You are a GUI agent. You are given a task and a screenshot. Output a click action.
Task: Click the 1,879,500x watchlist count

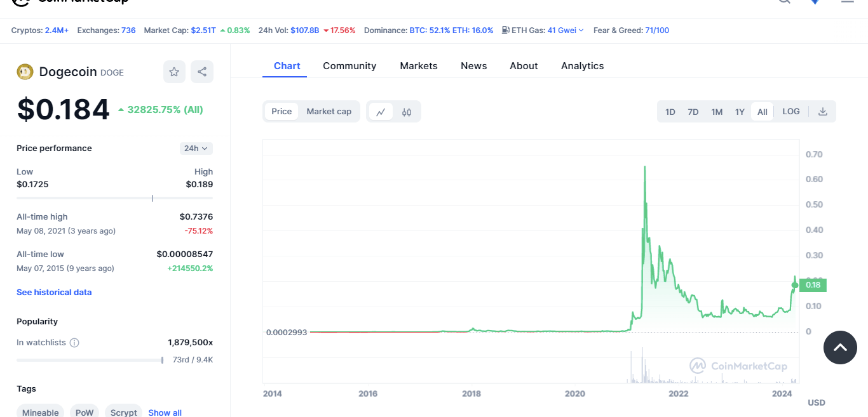point(191,343)
